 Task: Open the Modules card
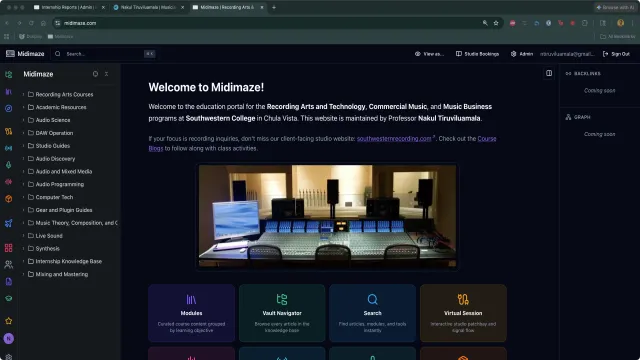tap(191, 313)
